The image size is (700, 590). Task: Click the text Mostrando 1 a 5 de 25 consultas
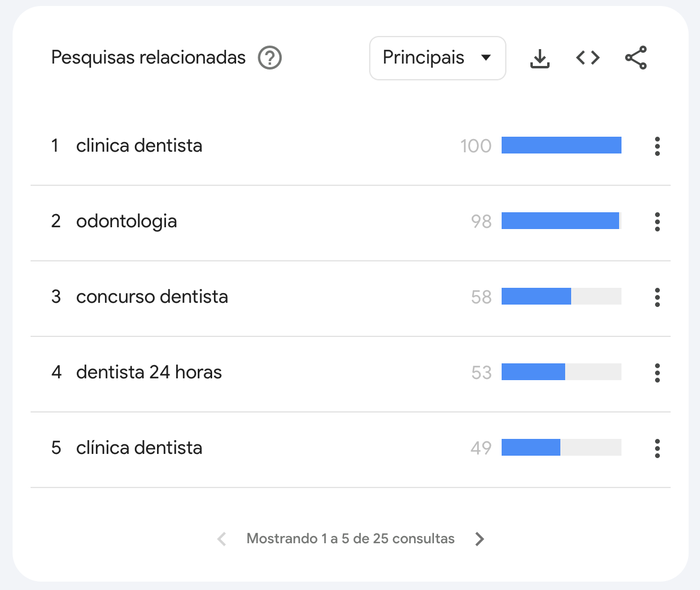click(x=350, y=538)
